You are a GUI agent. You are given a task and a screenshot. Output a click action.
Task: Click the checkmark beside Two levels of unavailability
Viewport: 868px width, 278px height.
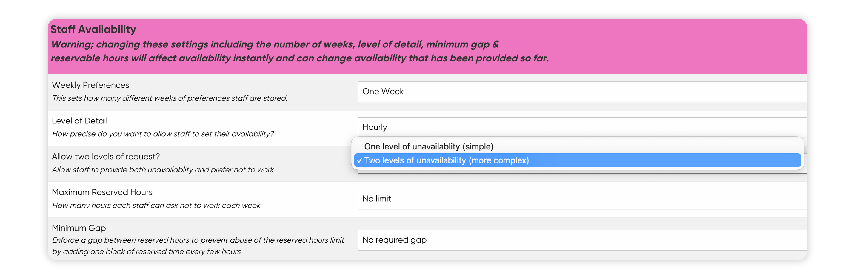coord(359,160)
